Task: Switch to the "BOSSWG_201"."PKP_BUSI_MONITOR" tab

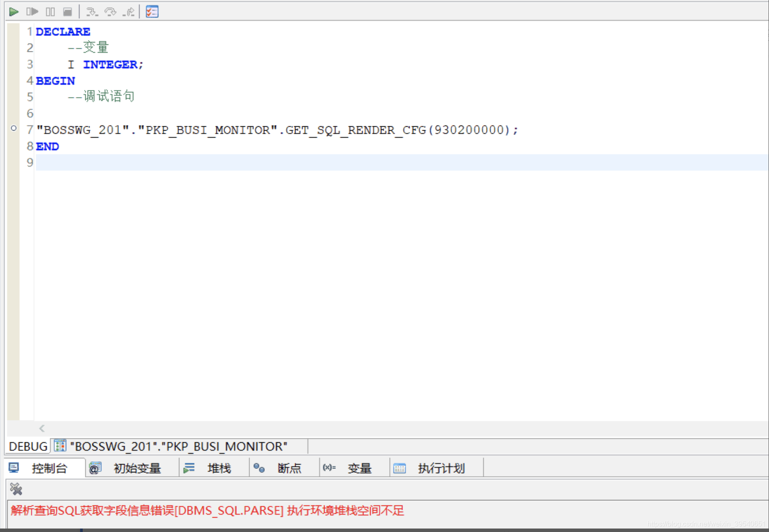Action: click(x=179, y=447)
